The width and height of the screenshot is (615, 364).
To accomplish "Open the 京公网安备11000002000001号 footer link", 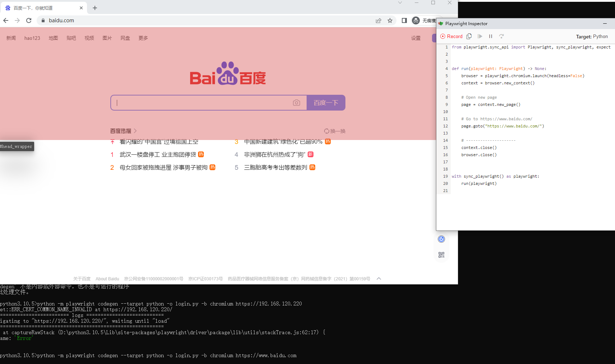I will coord(153,279).
